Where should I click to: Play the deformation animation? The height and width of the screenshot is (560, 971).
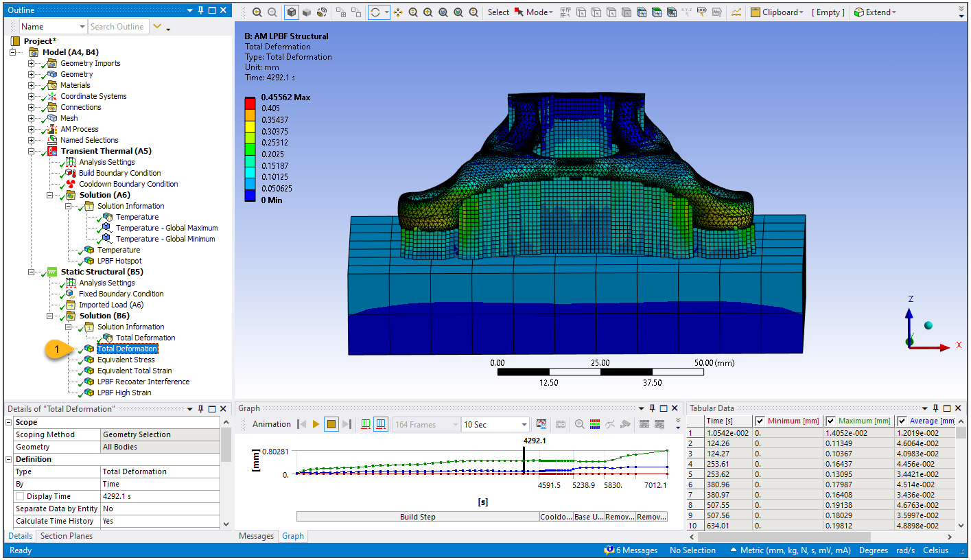[316, 424]
